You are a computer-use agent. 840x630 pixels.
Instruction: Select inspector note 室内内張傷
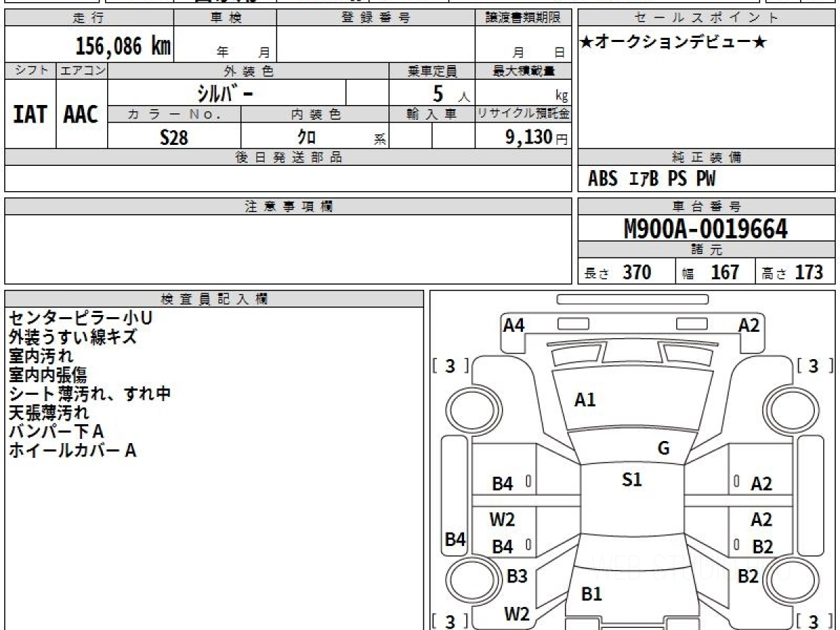(x=48, y=375)
